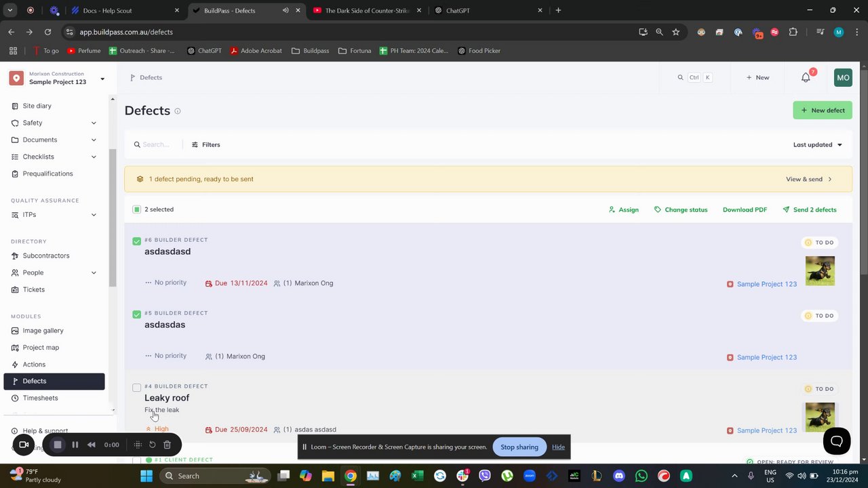Click the defects search field
The height and width of the screenshot is (488, 868).
click(155, 144)
